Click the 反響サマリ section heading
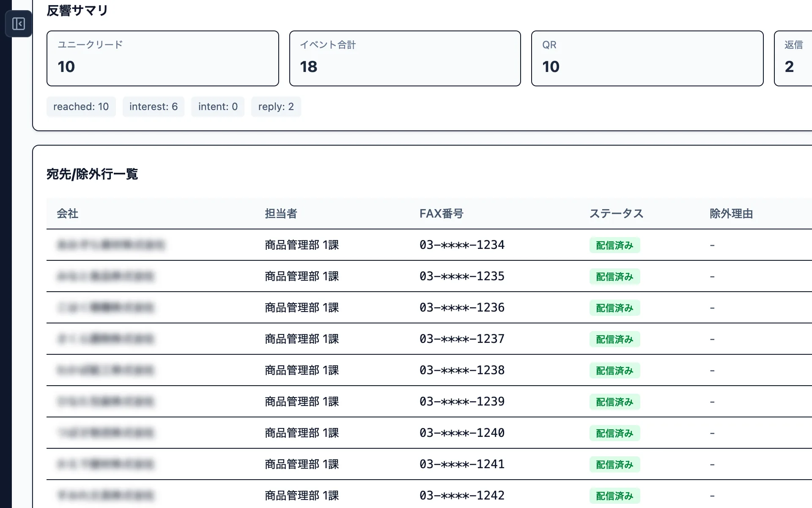The width and height of the screenshot is (812, 508). tap(77, 11)
